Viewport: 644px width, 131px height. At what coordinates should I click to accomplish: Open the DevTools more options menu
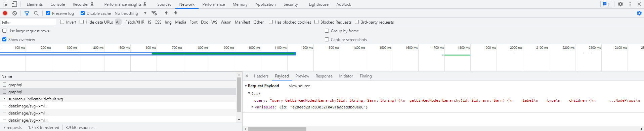click(x=630, y=4)
